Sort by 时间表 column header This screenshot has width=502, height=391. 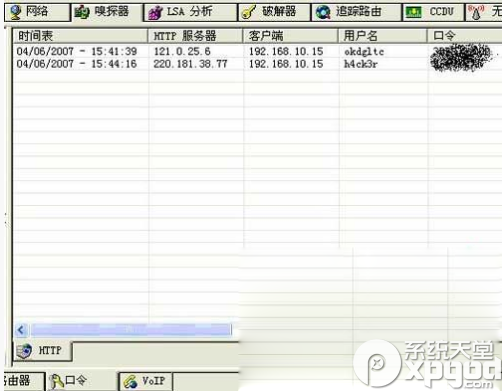click(x=80, y=36)
